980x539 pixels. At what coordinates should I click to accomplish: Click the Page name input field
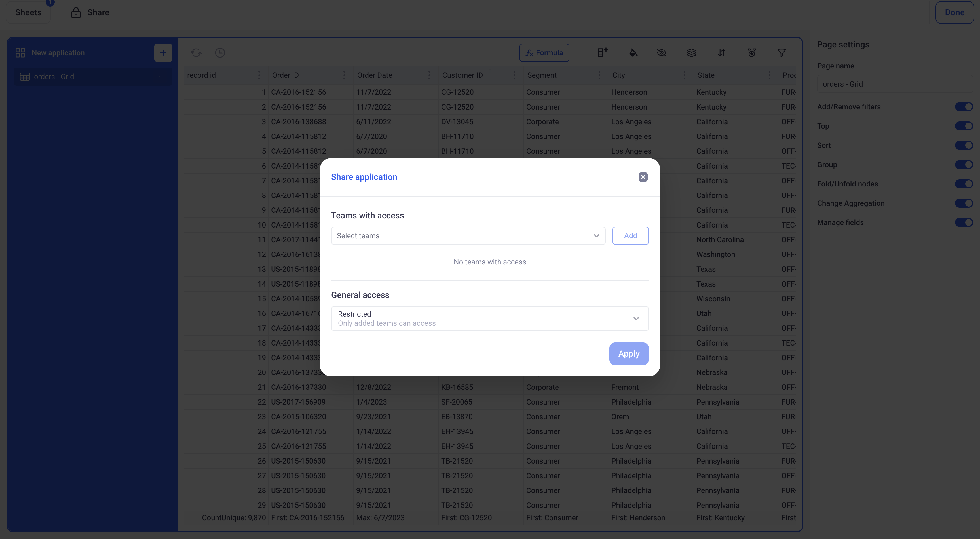click(894, 84)
